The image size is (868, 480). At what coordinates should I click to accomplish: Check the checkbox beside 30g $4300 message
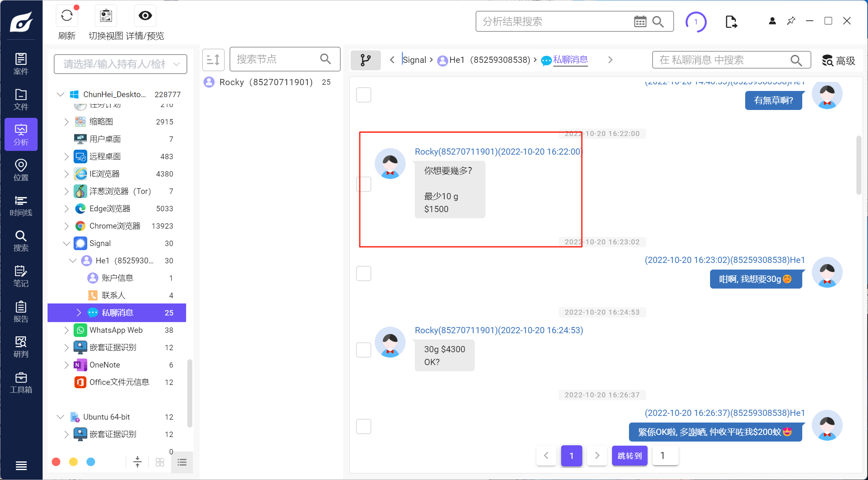coord(363,350)
